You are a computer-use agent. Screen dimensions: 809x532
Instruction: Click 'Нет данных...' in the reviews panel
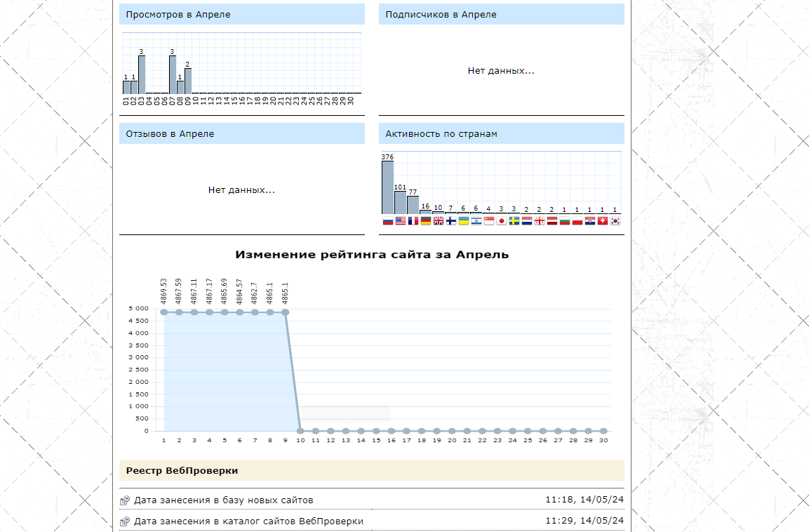click(x=241, y=190)
